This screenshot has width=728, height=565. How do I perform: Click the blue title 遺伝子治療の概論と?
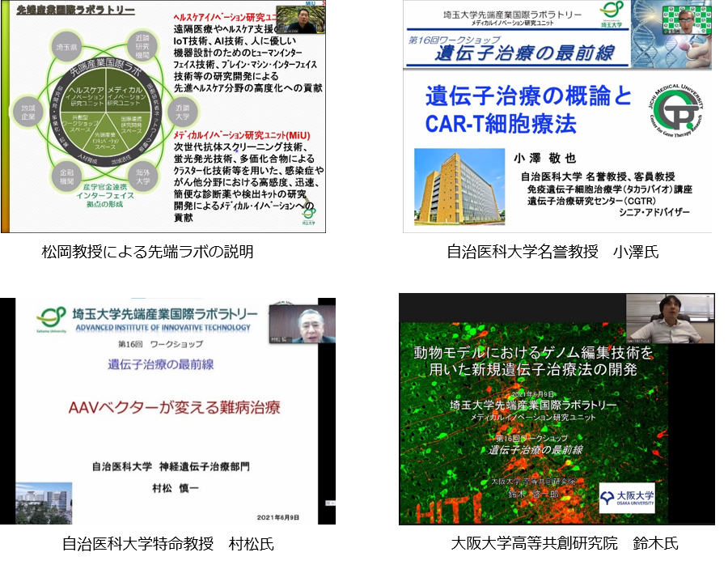[x=528, y=96]
